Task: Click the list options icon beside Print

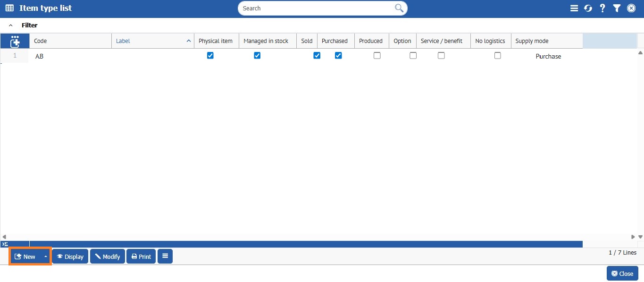Action: click(x=165, y=256)
